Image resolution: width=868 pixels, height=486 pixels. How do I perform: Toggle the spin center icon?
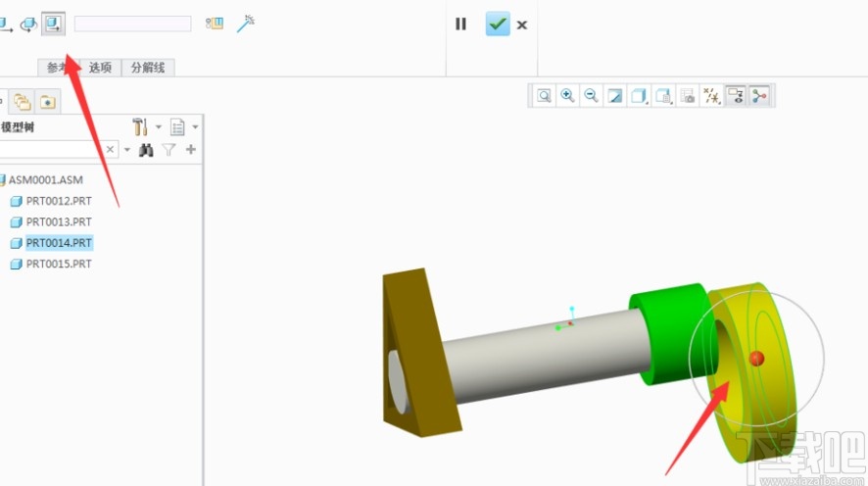(x=759, y=96)
